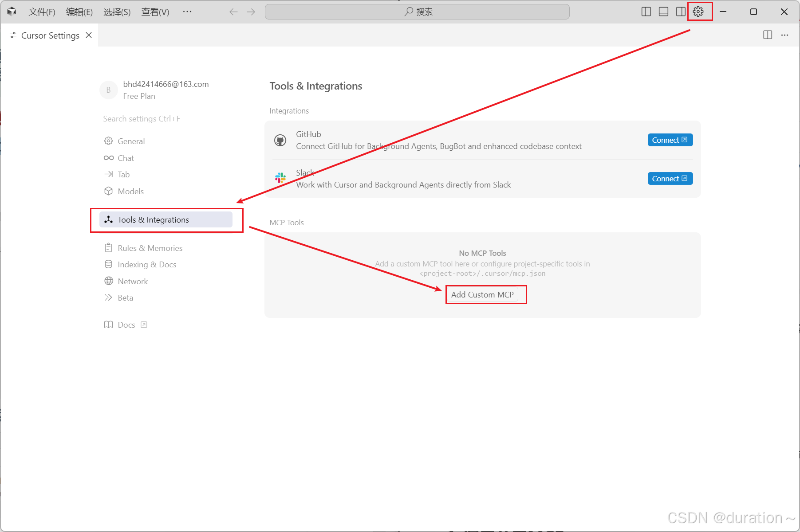Go forward with the right arrow

click(x=251, y=12)
